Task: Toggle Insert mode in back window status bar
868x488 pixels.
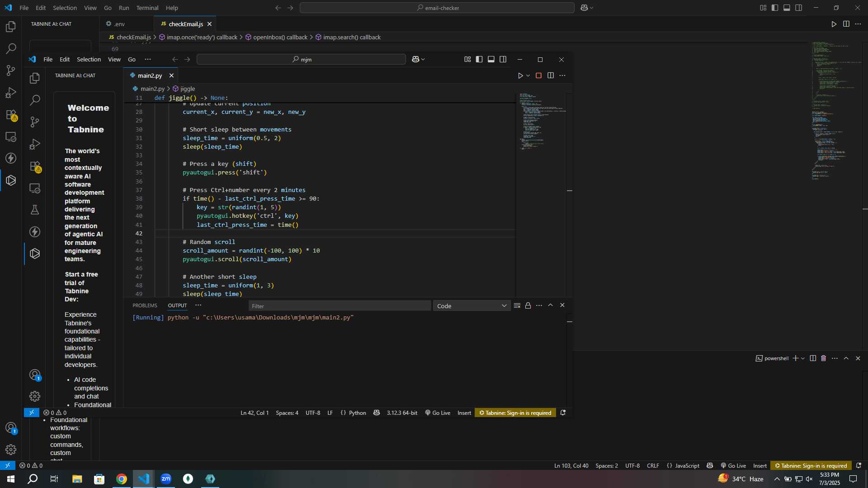Action: coord(759,466)
